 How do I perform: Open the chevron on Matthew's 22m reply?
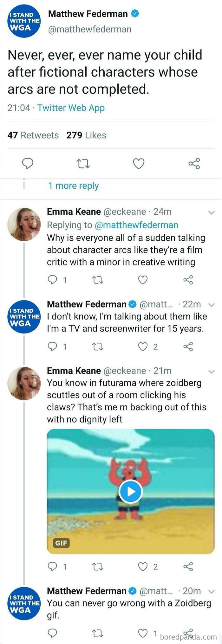coord(212,304)
